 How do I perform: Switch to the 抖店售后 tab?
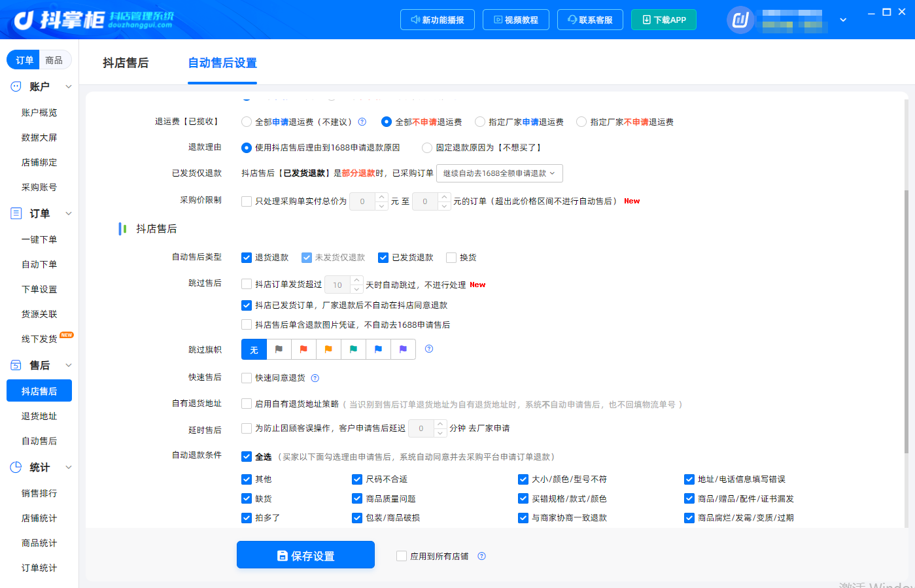pyautogui.click(x=126, y=63)
